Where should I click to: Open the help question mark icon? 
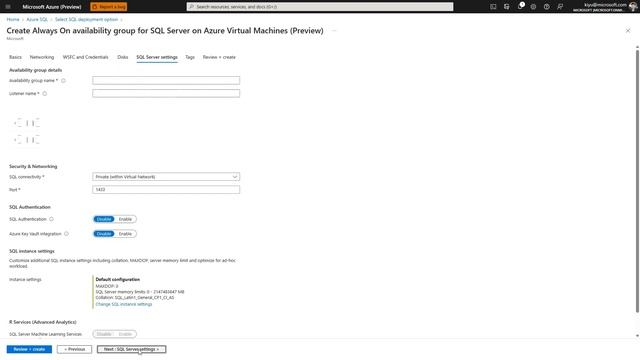click(x=547, y=7)
